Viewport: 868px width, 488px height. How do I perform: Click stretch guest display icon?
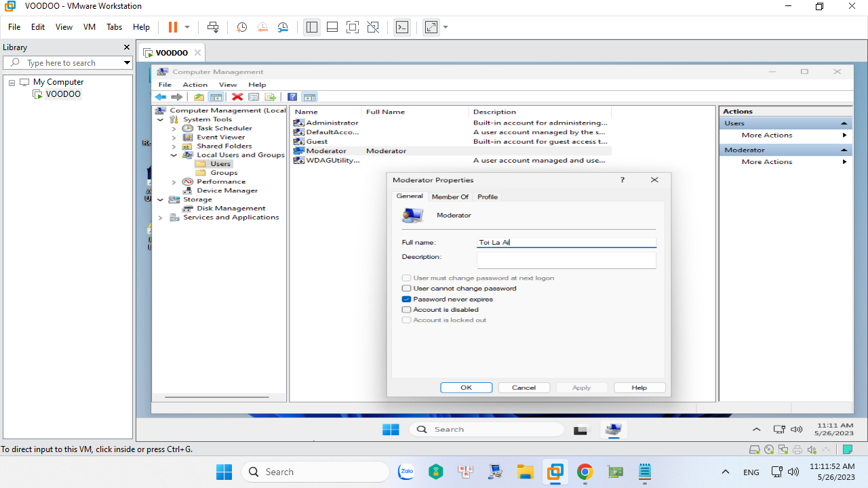431,27
